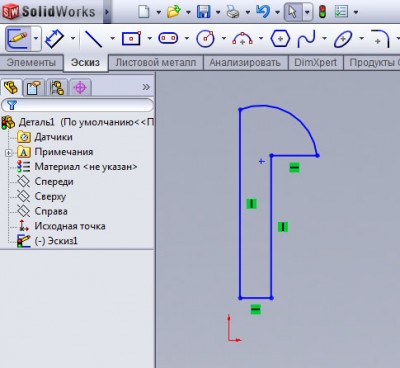Open the PropertyManager panel tab
The width and height of the screenshot is (400, 368).
point(33,88)
